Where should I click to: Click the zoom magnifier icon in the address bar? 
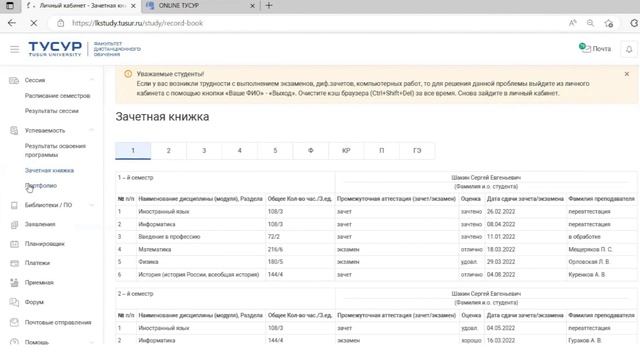pos(590,23)
